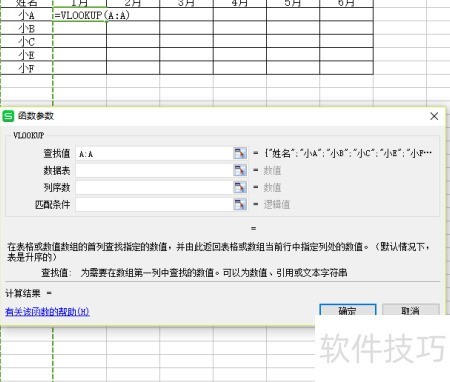Click the 查找值 label in dialog
Screen dimensions: 450x382
[57, 154]
